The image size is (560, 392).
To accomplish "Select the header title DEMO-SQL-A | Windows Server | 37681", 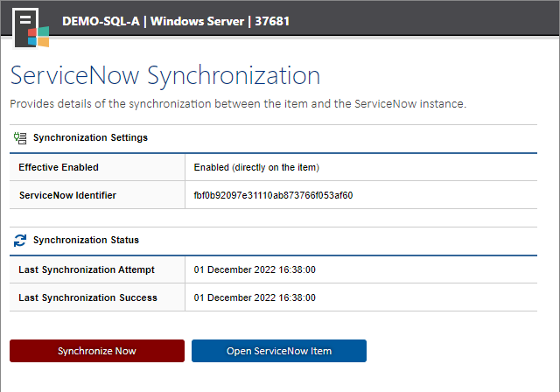I will (176, 21).
